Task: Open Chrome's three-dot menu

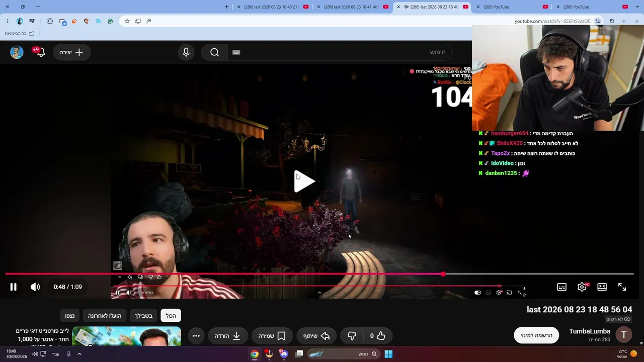Action: pyautogui.click(x=8, y=21)
